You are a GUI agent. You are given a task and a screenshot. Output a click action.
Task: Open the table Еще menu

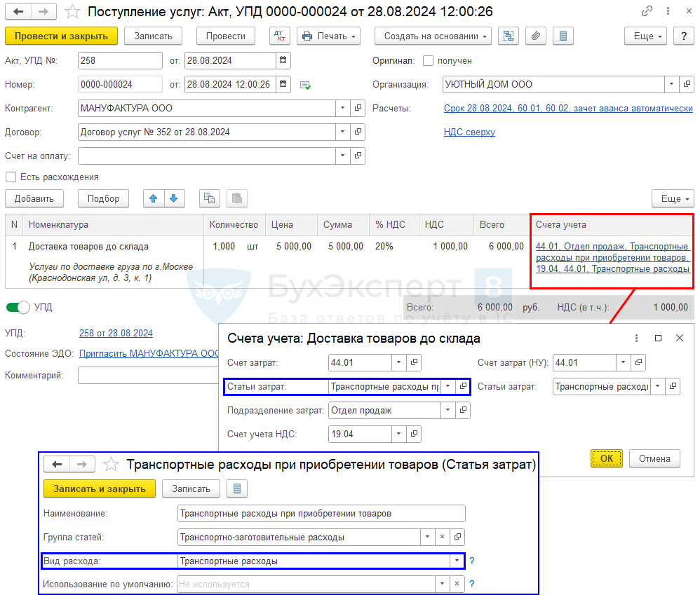[x=673, y=198]
